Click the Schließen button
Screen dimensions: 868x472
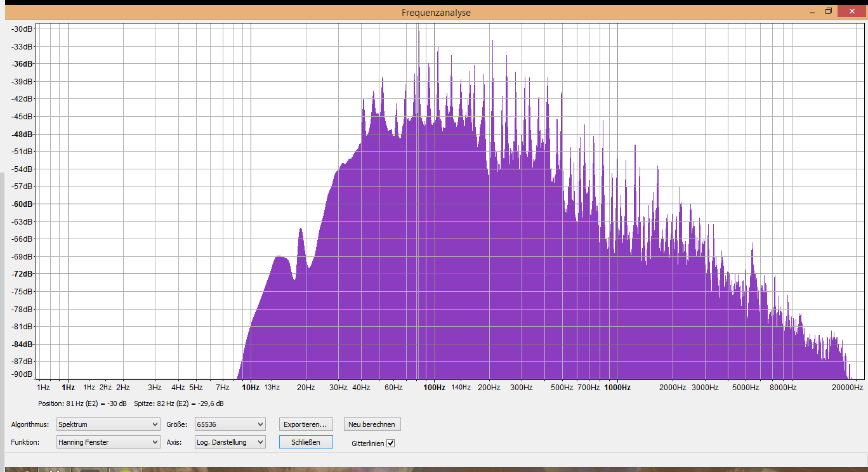coord(306,442)
